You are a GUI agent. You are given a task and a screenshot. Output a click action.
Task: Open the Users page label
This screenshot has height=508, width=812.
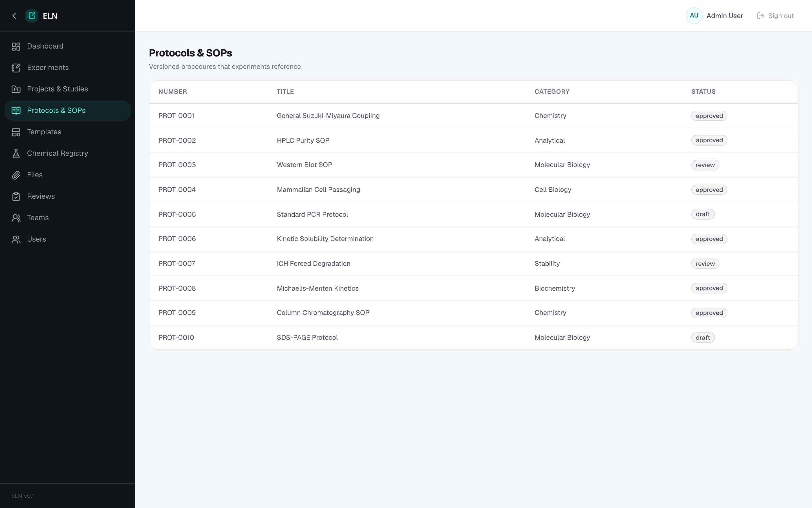(36, 239)
